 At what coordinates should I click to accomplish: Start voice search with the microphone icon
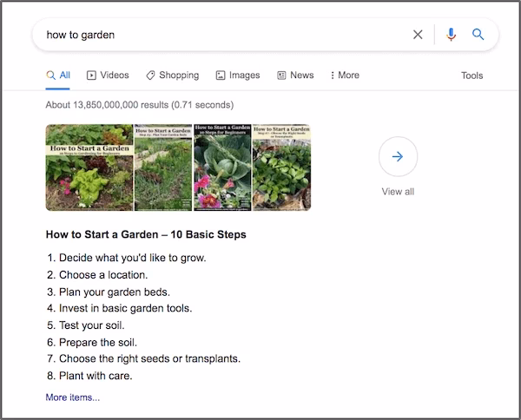point(451,35)
